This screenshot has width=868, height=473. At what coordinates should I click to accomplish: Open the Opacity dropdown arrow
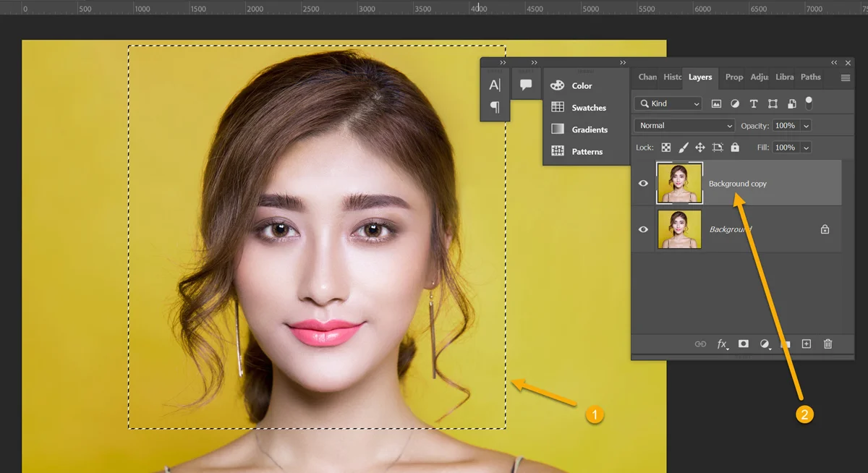[x=806, y=126]
